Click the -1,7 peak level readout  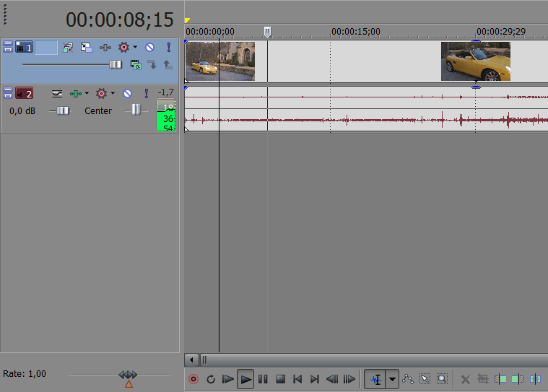[x=165, y=92]
